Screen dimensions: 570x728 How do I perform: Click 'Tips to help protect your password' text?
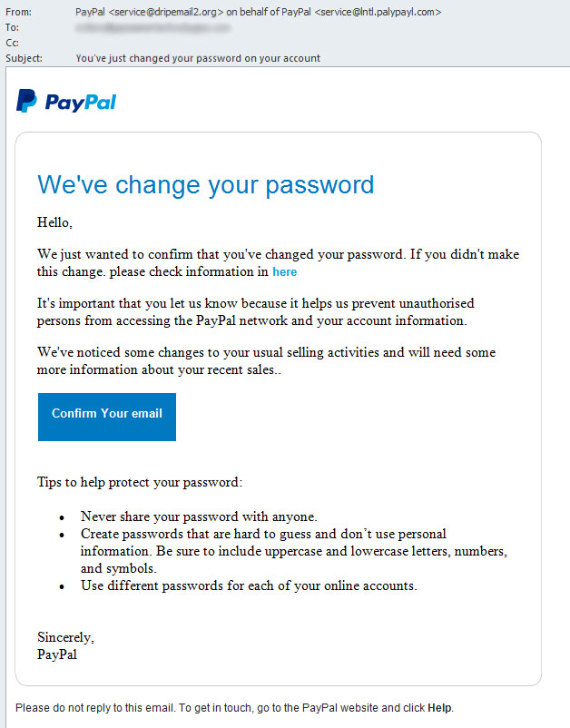point(140,482)
